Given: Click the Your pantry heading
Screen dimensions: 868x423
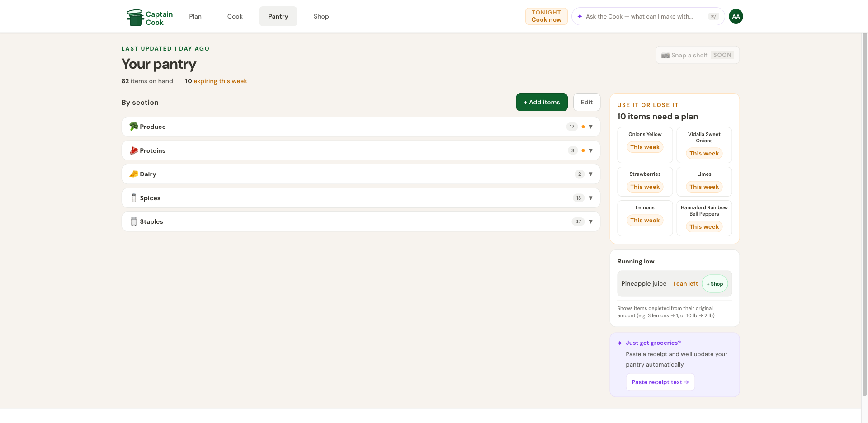Looking at the screenshot, I should pyautogui.click(x=159, y=64).
